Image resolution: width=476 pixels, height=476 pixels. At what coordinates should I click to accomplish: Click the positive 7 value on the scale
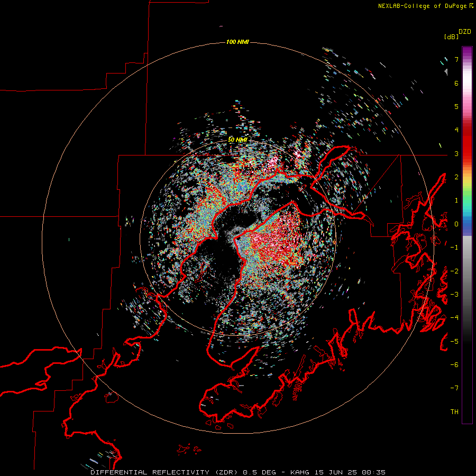tap(456, 59)
